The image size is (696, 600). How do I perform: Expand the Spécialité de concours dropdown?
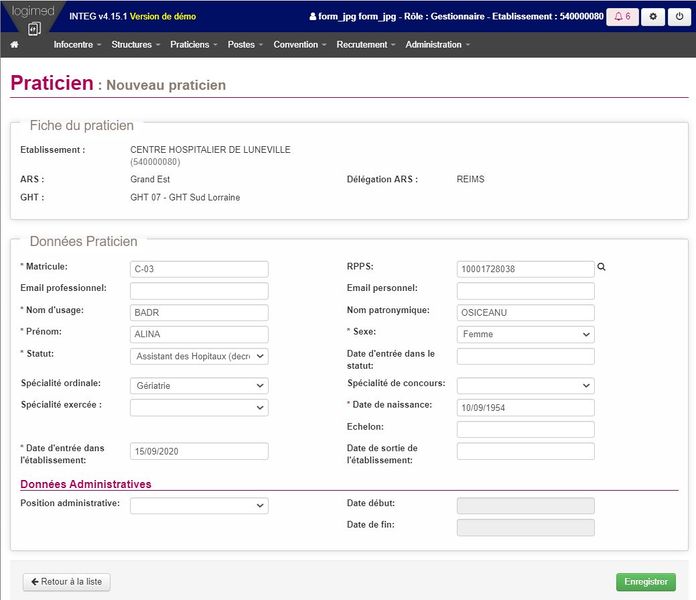click(x=526, y=386)
